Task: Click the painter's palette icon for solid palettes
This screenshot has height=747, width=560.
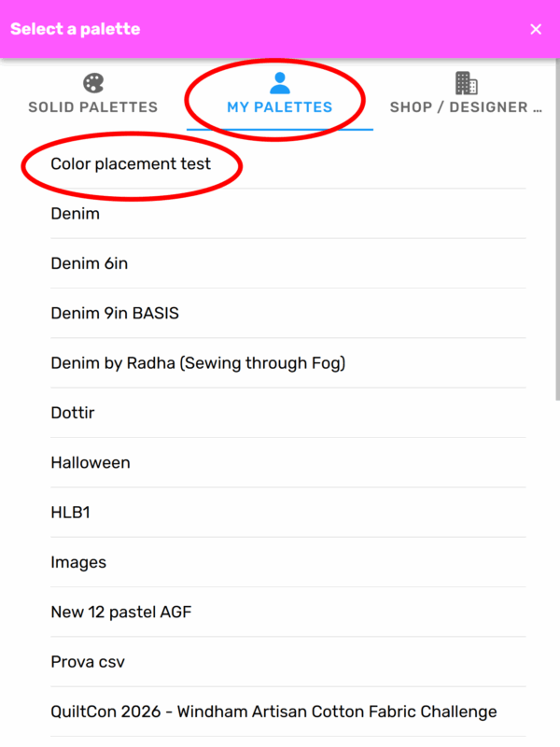Action: (93, 83)
